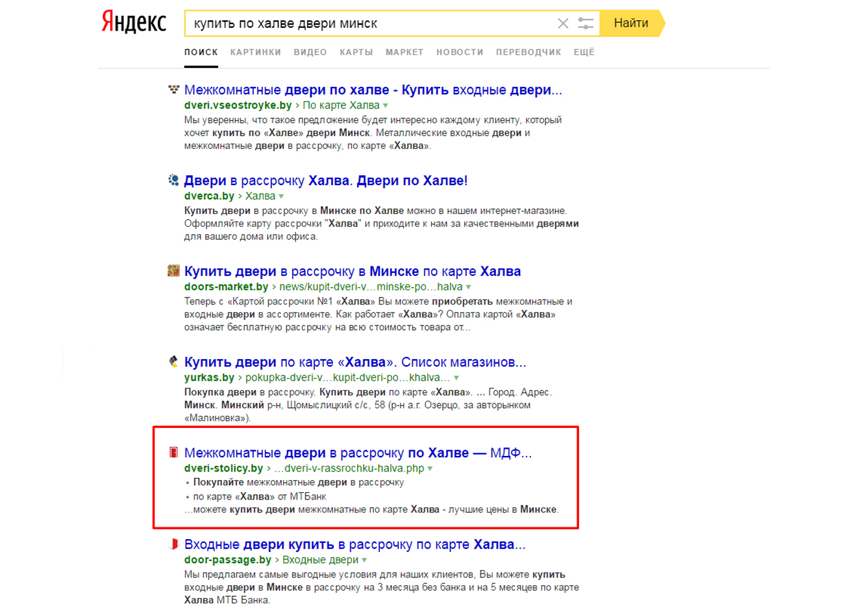Image resolution: width=868 pixels, height=606 pixels.
Task: Click snippet line 'по карте «Халва» от МТБанк'
Action: [x=260, y=497]
